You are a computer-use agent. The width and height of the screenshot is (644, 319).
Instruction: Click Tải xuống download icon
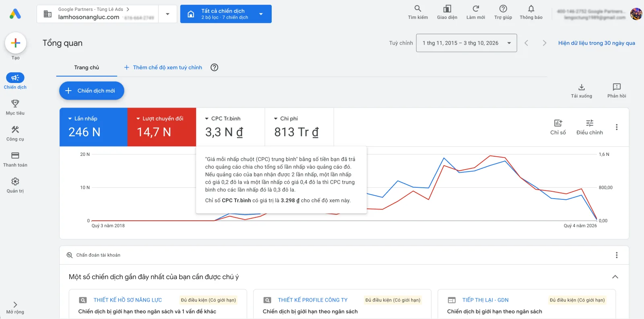coord(582,87)
